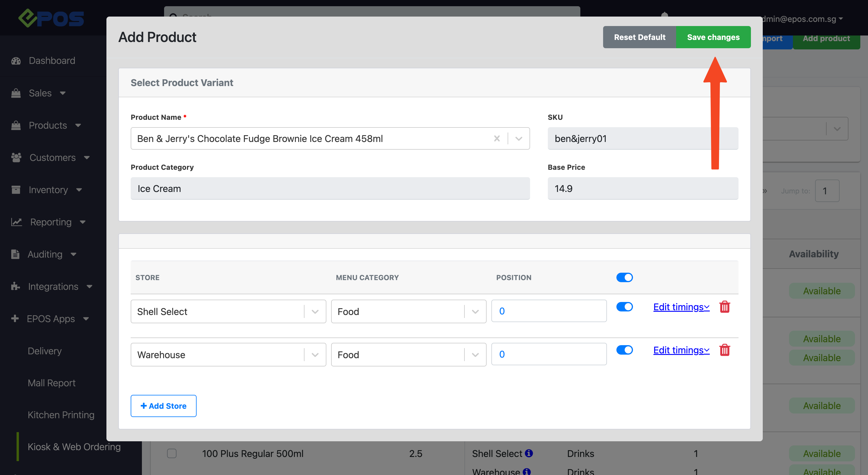Image resolution: width=868 pixels, height=475 pixels.
Task: Expand the Sales menu caret
Action: click(x=63, y=93)
